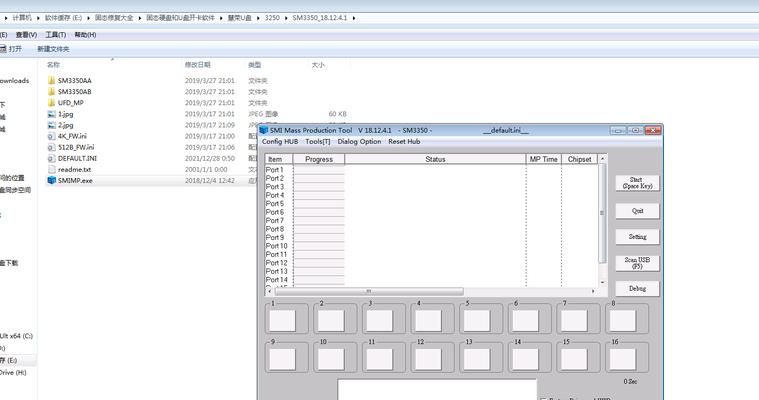Select the UFD_MP folder icon

click(x=52, y=103)
